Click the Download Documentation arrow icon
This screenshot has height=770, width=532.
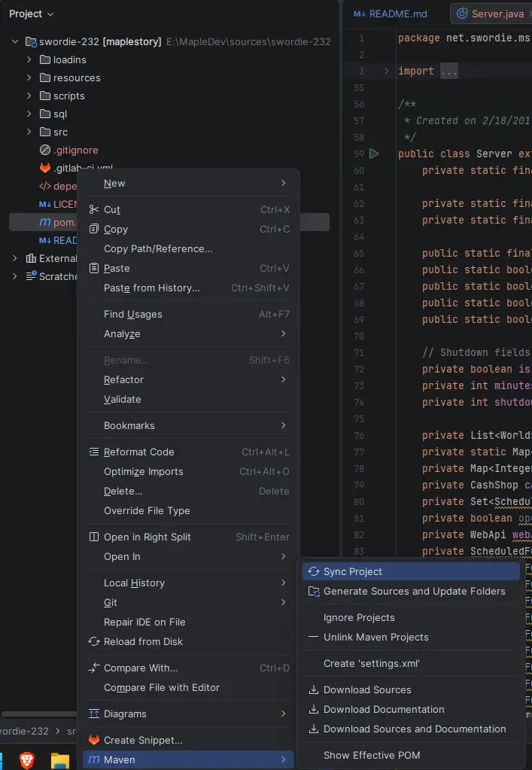point(314,710)
